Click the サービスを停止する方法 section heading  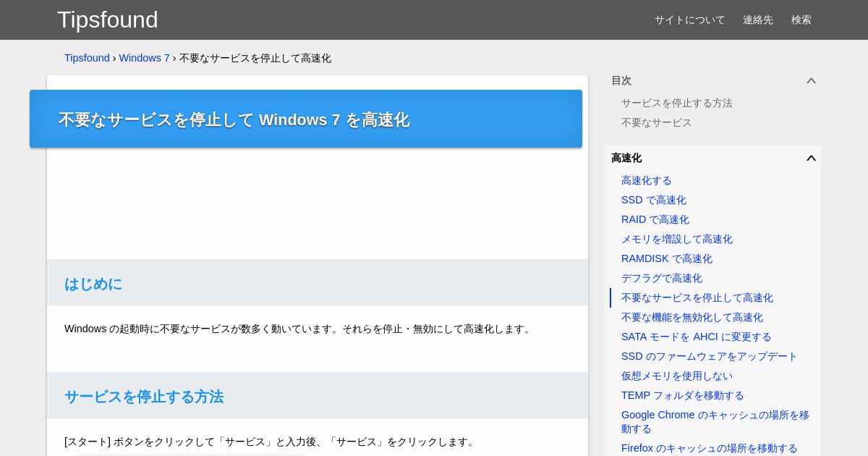coord(144,397)
